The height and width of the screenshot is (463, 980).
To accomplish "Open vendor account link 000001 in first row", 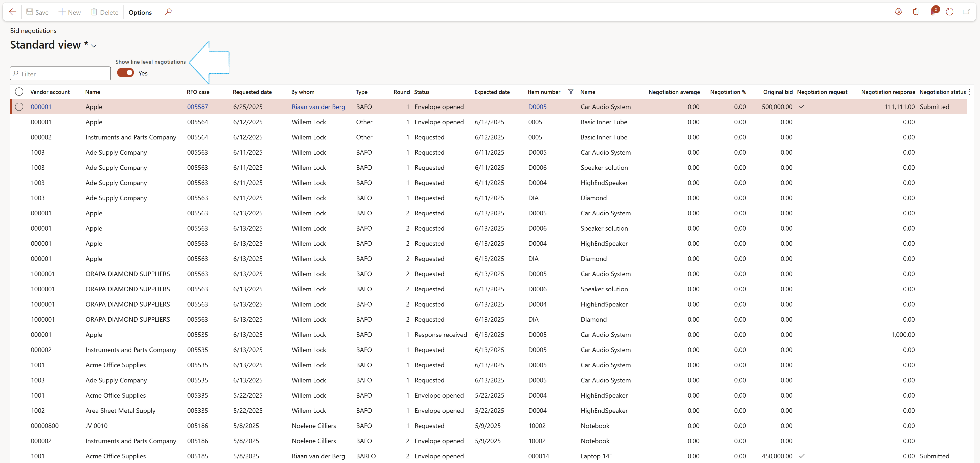I will 41,107.
